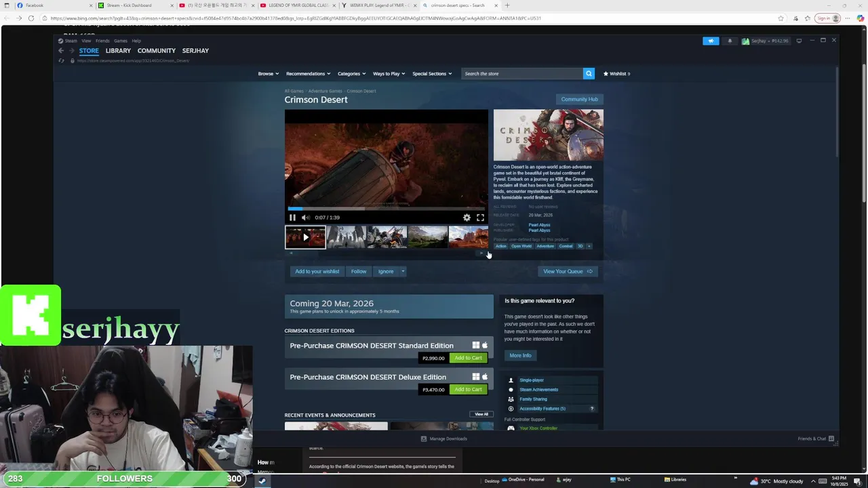868x488 pixels.
Task: Open the STORE tab
Action: tap(89, 51)
